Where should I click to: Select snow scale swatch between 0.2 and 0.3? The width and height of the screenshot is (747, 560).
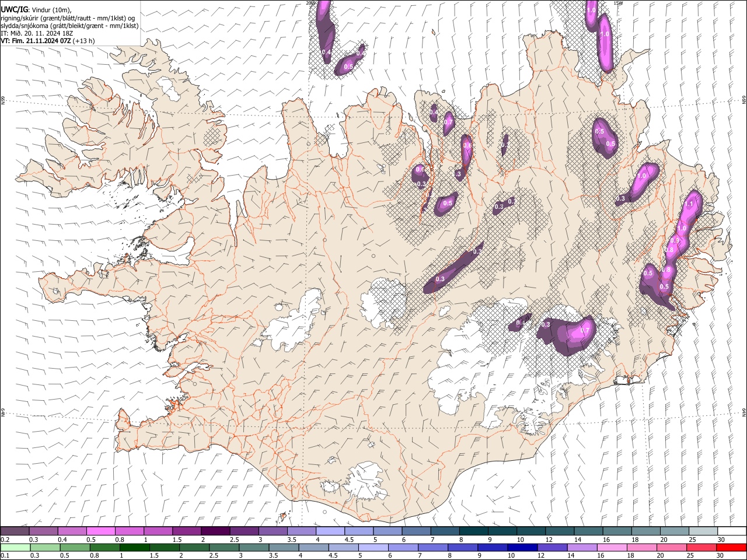(15, 531)
